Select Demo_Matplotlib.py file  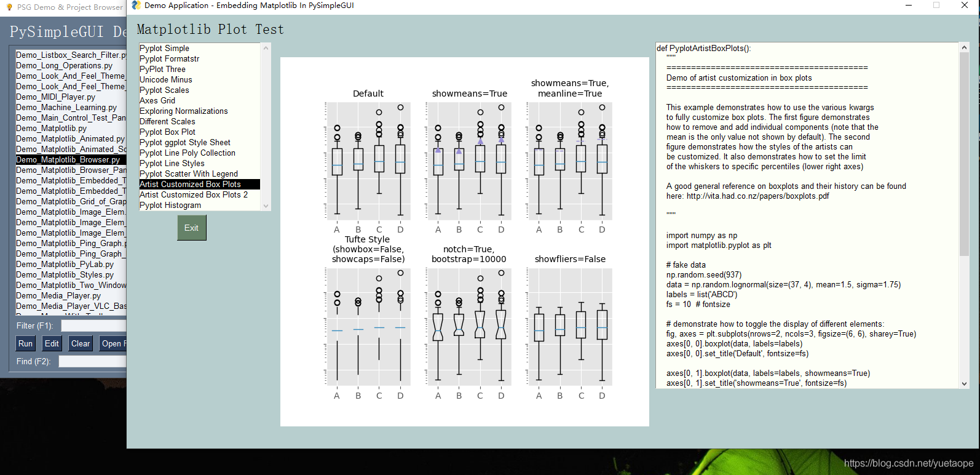coord(71,128)
